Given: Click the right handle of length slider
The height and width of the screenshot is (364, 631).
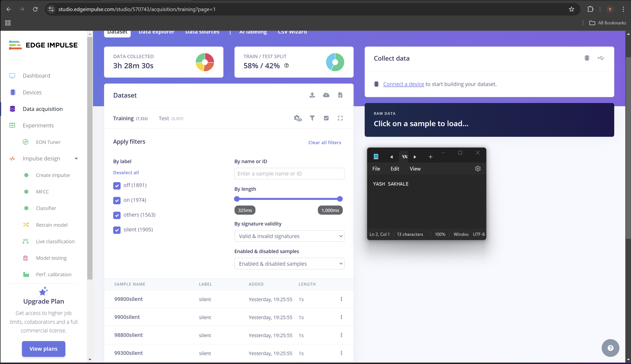Looking at the screenshot, I should pos(340,199).
